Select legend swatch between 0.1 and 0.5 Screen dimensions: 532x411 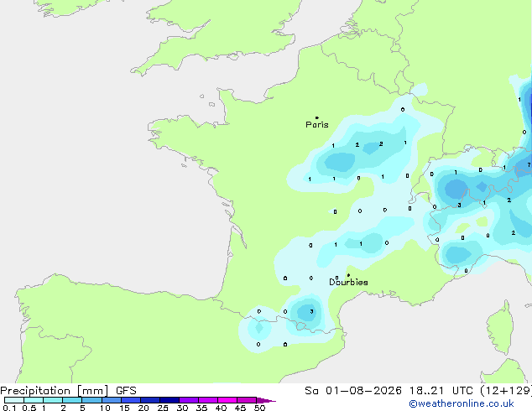tap(14, 400)
